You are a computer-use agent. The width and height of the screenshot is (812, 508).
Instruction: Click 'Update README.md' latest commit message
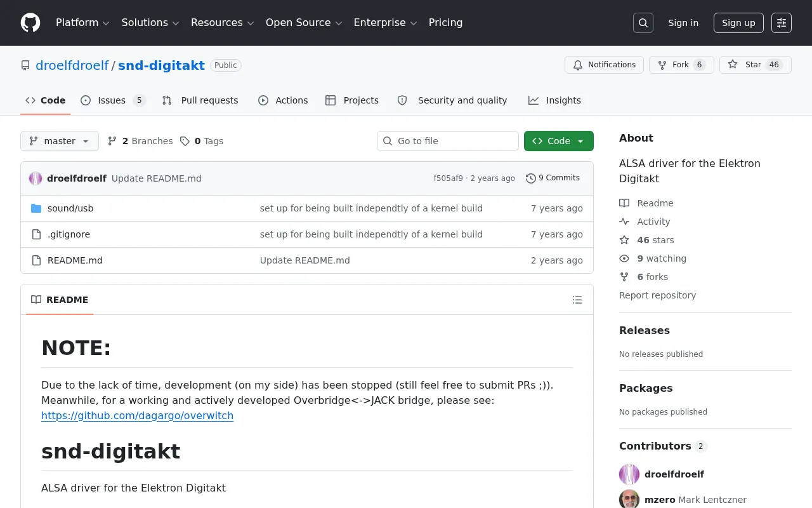(x=157, y=178)
